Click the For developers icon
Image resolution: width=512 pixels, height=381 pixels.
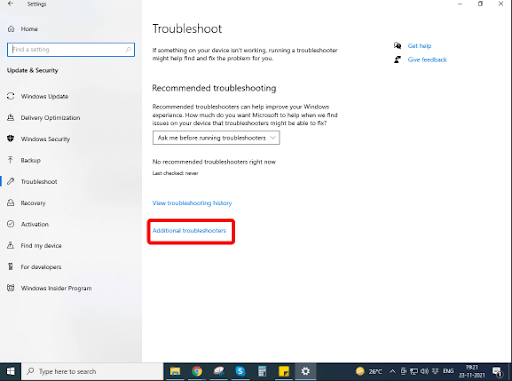click(x=11, y=267)
